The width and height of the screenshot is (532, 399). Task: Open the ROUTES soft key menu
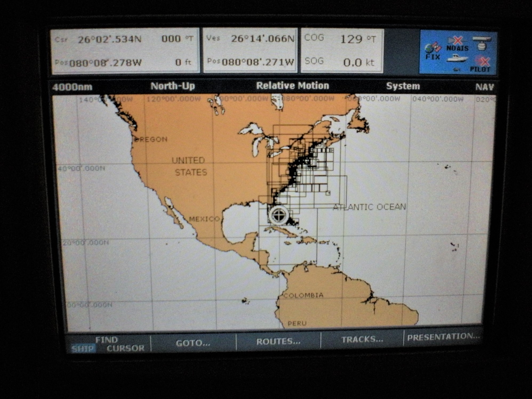pos(278,342)
